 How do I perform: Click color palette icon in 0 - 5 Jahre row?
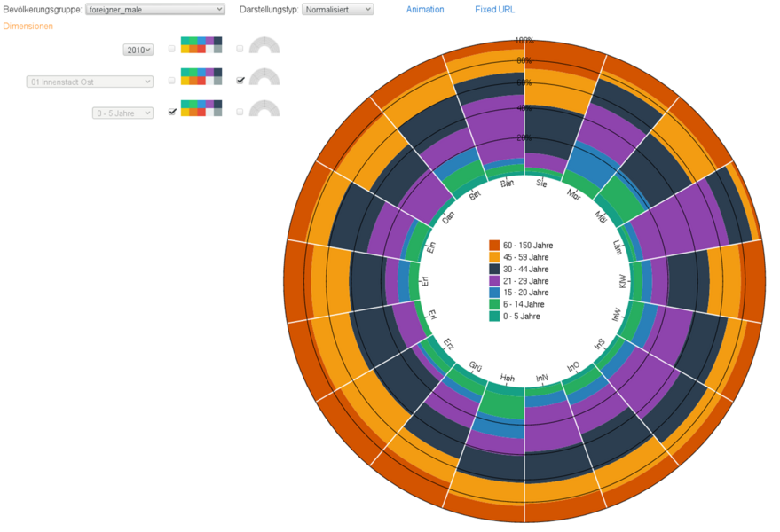tap(201, 108)
